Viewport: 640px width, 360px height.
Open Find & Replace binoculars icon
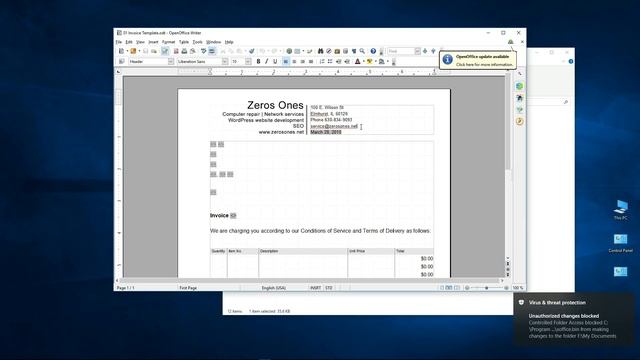(x=320, y=51)
